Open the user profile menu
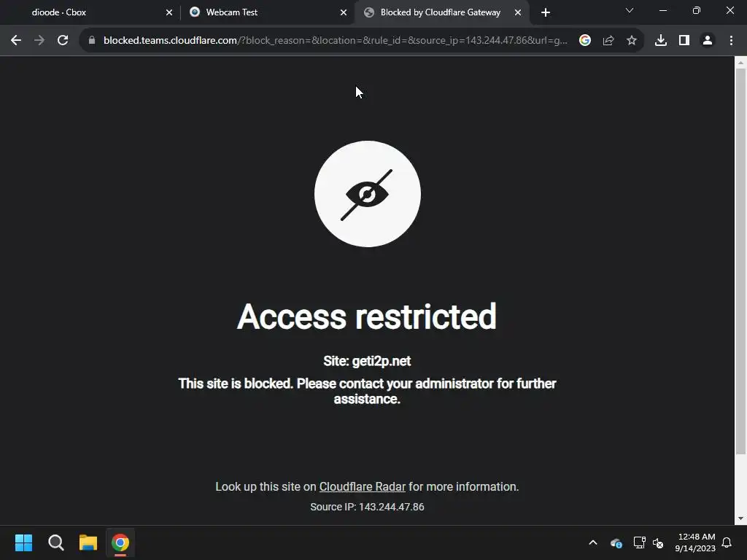The image size is (747, 560). pyautogui.click(x=708, y=41)
